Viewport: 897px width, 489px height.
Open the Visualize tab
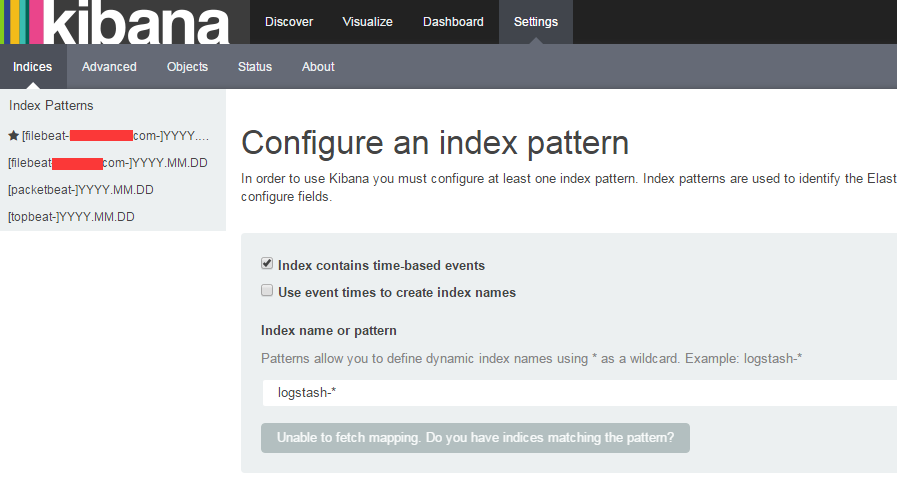367,22
